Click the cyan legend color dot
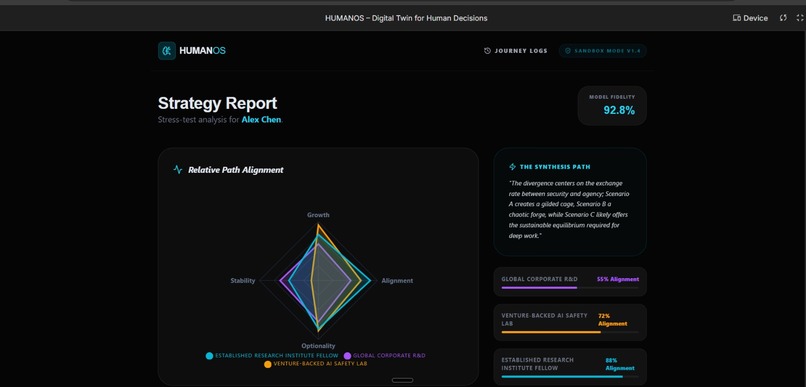Viewport: 806px width, 387px height. coord(209,356)
